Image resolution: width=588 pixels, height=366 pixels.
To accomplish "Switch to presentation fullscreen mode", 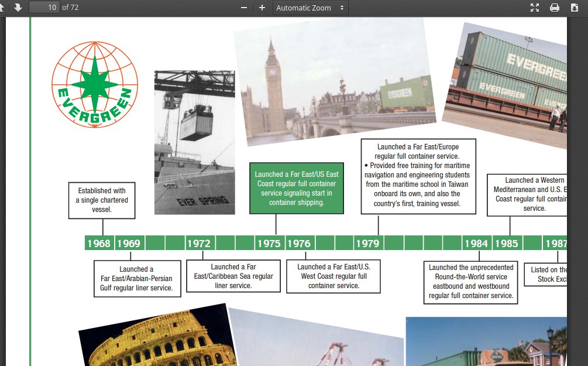I will 535,8.
